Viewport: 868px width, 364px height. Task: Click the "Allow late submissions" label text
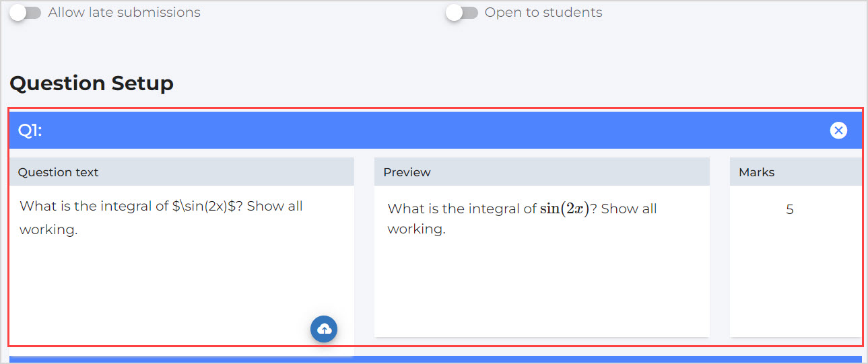coord(125,13)
